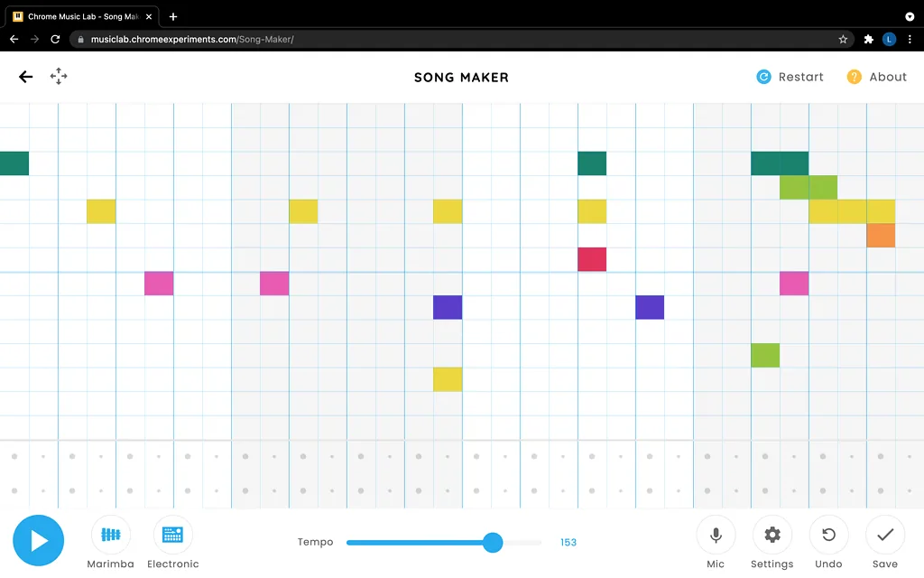The width and height of the screenshot is (924, 578).
Task: Click the address bar URL field
Action: 459,40
